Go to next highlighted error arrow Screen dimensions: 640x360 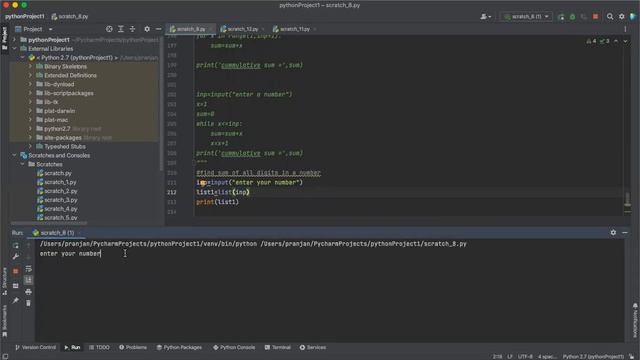tap(625, 41)
